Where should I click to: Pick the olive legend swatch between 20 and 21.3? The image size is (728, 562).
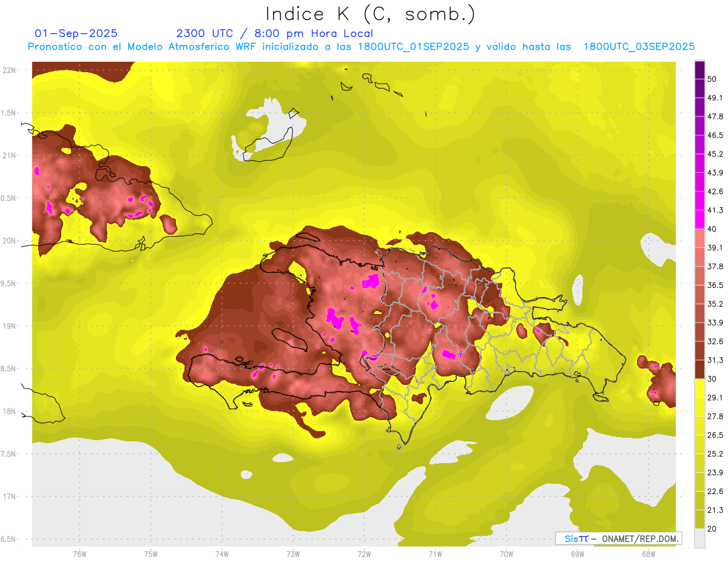(699, 519)
